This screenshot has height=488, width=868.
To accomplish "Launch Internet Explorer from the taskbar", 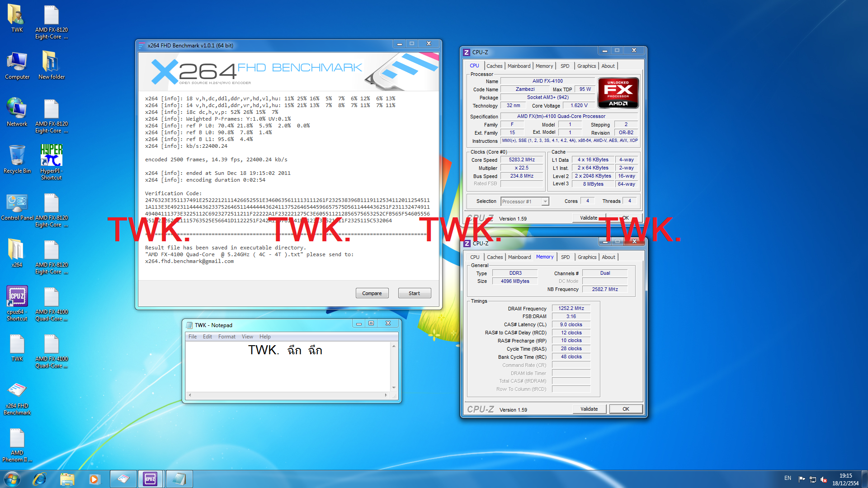I will click(40, 479).
